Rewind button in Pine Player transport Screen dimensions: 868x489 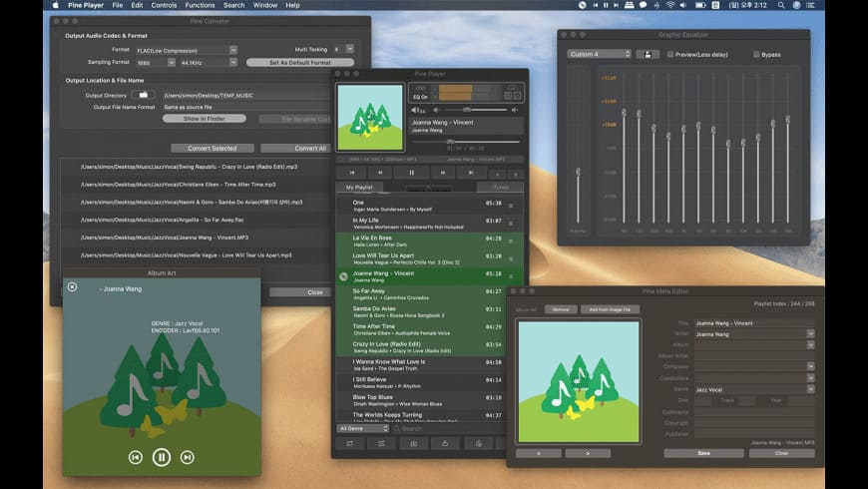pos(380,173)
